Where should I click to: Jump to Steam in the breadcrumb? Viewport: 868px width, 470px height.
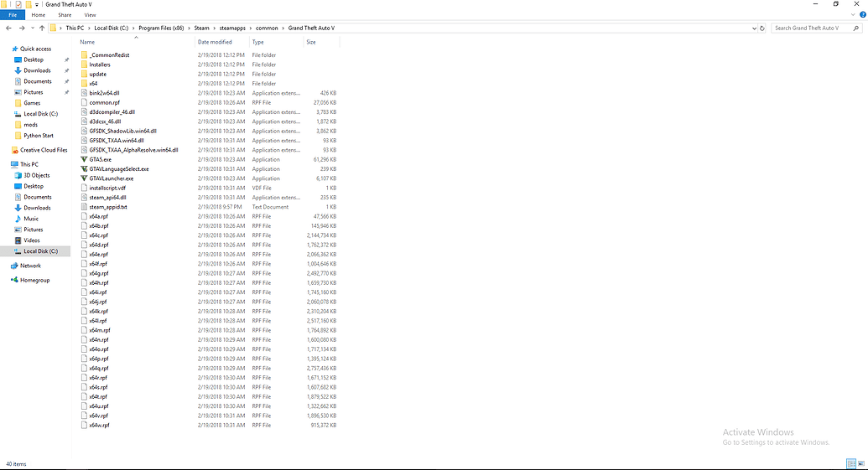(201, 28)
